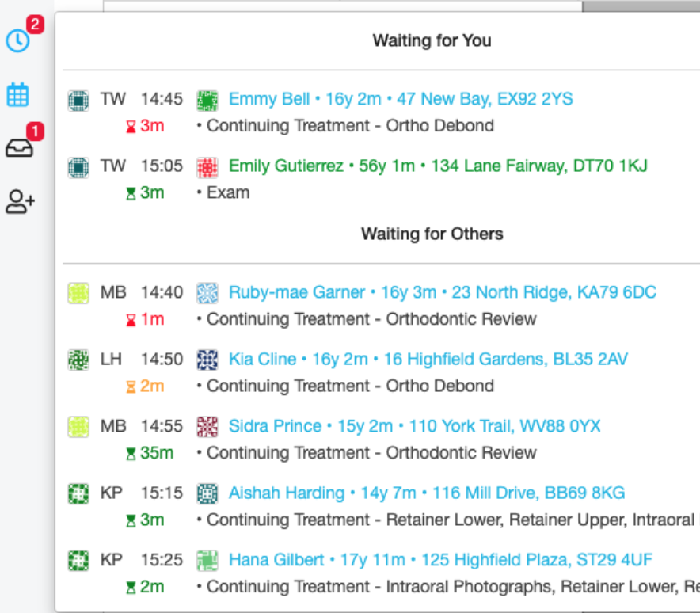Select Ruby-mae Garner patient link
The image size is (700, 613).
coord(442,292)
